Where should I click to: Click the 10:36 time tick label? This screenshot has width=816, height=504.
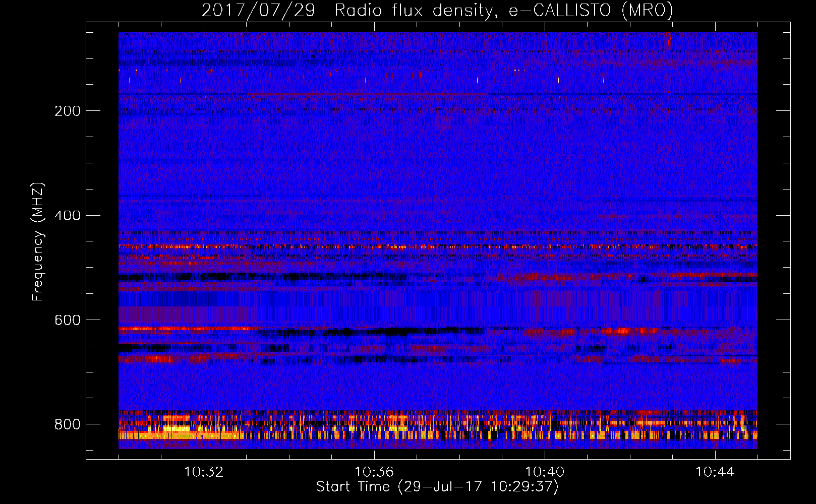pos(374,472)
